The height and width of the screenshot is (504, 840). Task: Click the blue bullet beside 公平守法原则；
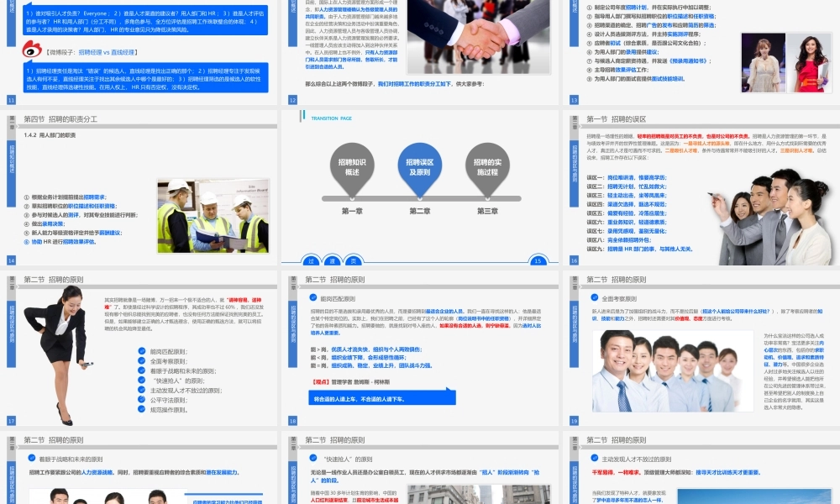(141, 400)
